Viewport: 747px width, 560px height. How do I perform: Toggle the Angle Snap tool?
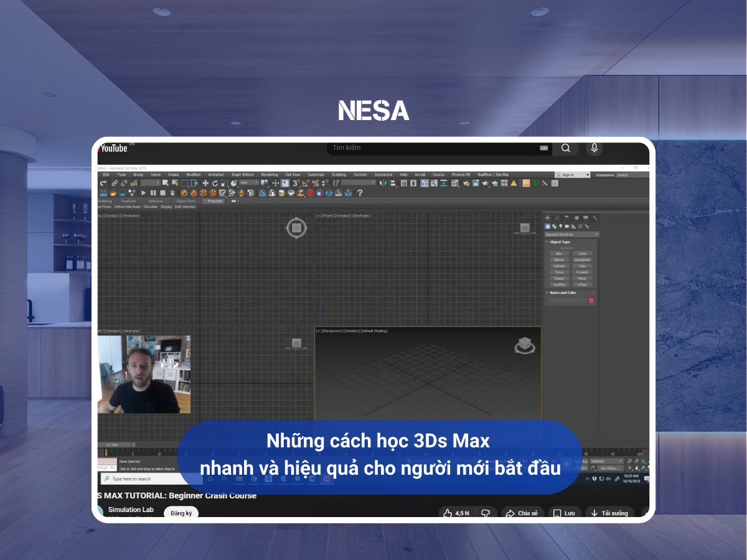306,184
